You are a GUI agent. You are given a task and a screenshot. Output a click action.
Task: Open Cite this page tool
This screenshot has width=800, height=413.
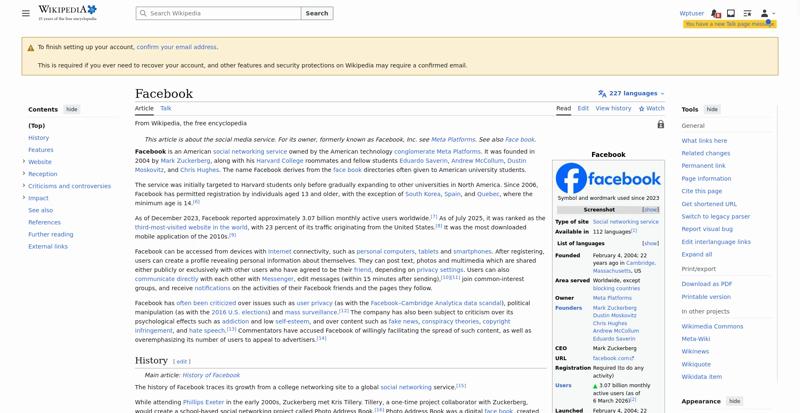pyautogui.click(x=702, y=191)
